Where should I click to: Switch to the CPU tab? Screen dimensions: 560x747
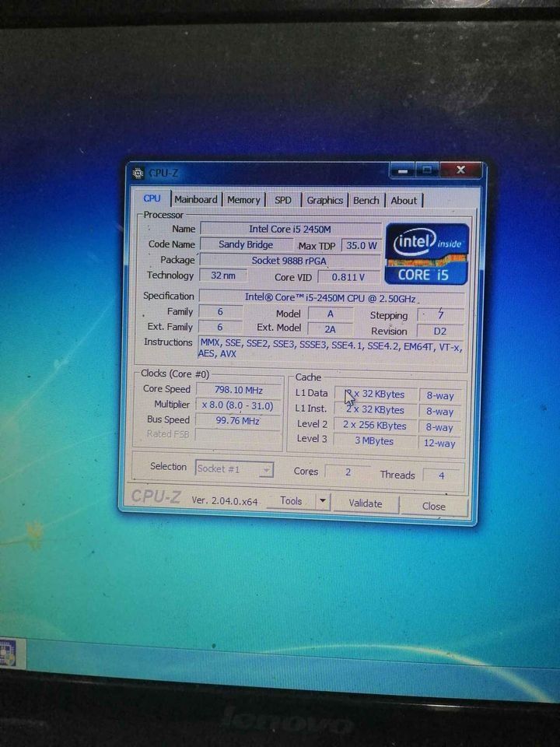click(x=152, y=198)
